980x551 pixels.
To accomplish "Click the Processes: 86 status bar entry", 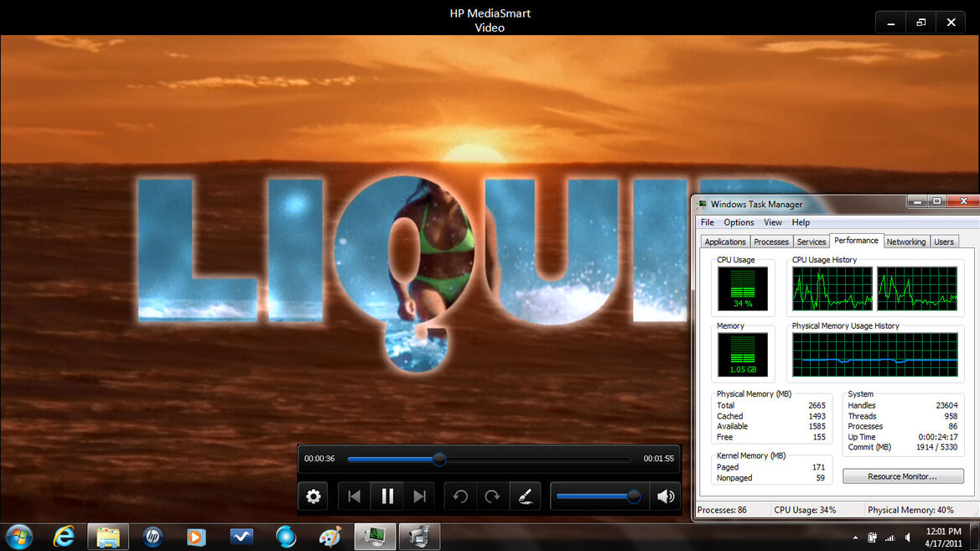I will (722, 511).
